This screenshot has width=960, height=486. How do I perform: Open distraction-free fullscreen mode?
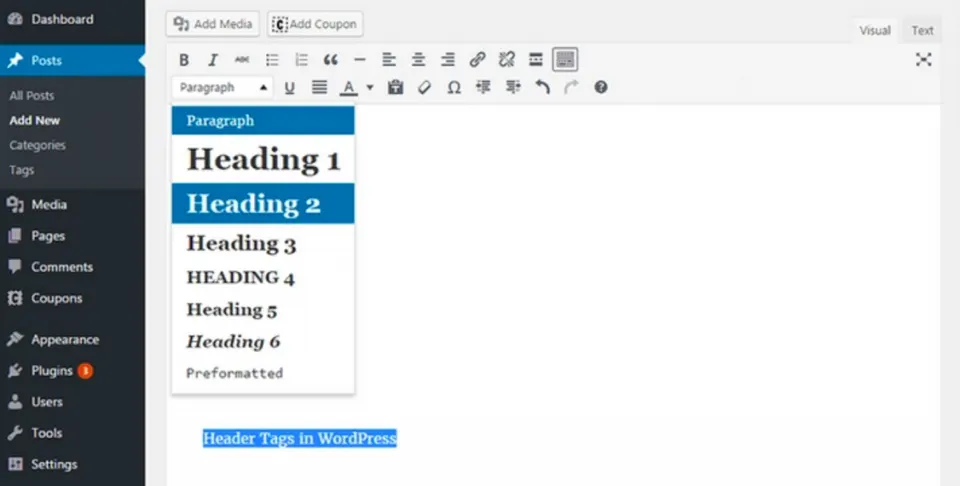tap(923, 60)
